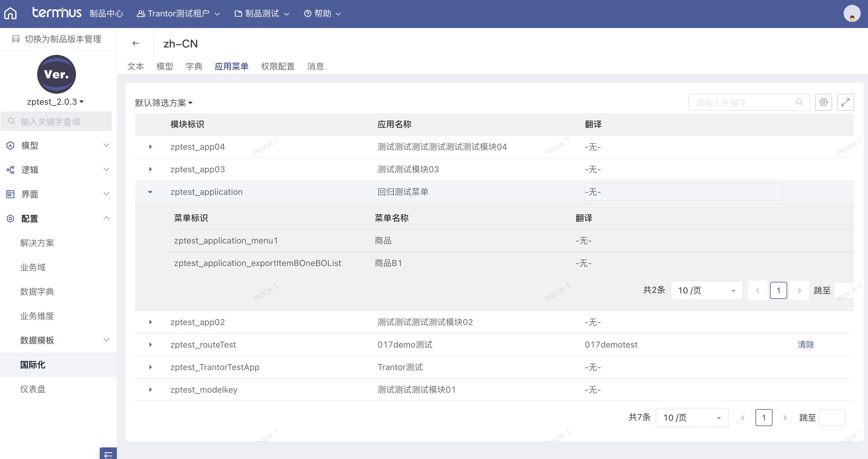
Task: Click the Terminus logo
Action: (x=57, y=13)
